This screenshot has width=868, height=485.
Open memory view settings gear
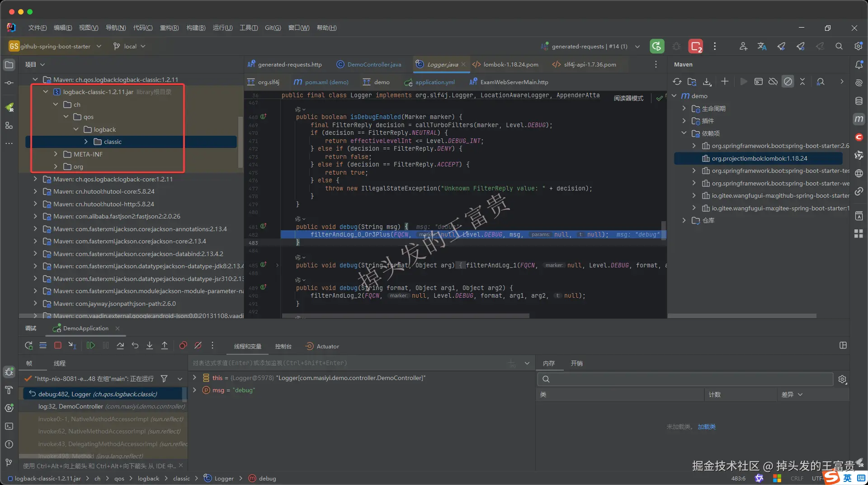pos(842,379)
